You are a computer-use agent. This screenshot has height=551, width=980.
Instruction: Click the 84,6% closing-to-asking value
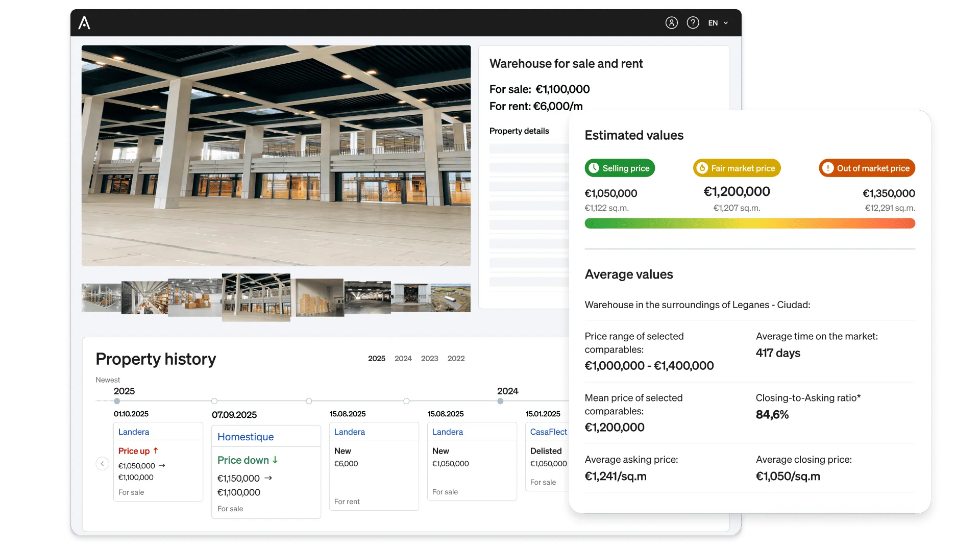tap(772, 415)
